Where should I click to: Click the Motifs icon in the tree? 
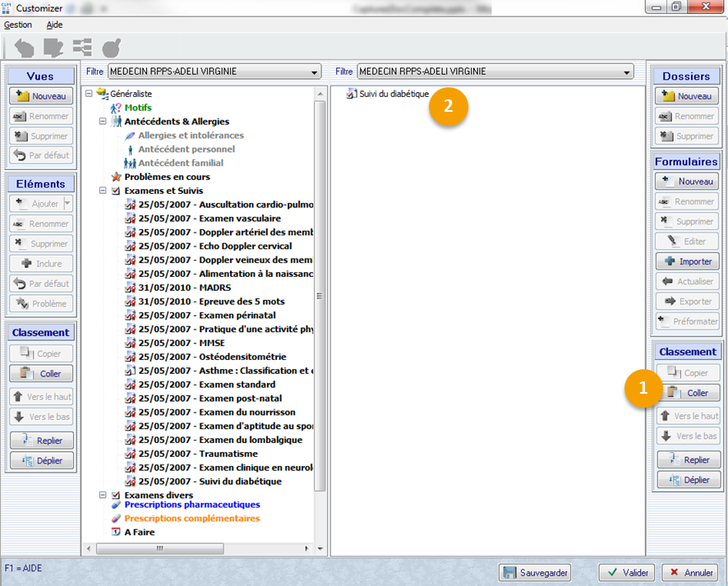tap(116, 108)
